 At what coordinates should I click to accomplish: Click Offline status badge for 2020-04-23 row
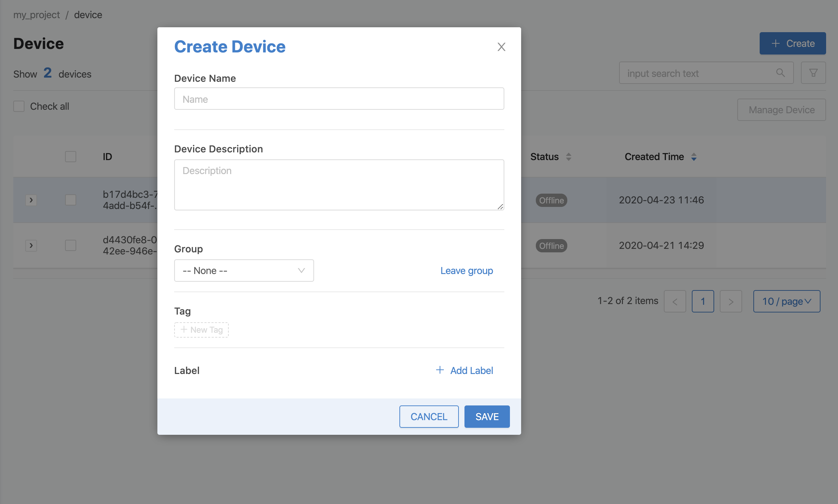tap(551, 200)
